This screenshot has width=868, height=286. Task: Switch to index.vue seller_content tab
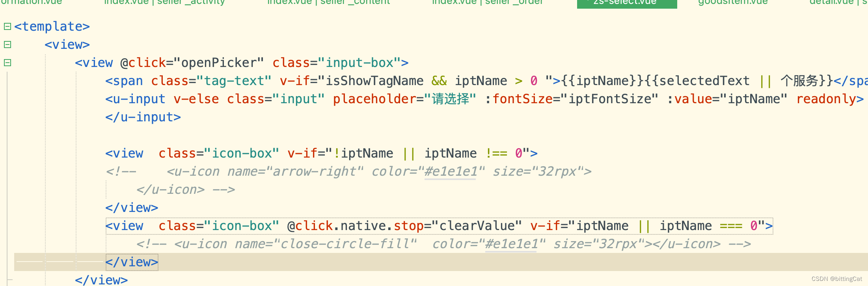coord(328,2)
